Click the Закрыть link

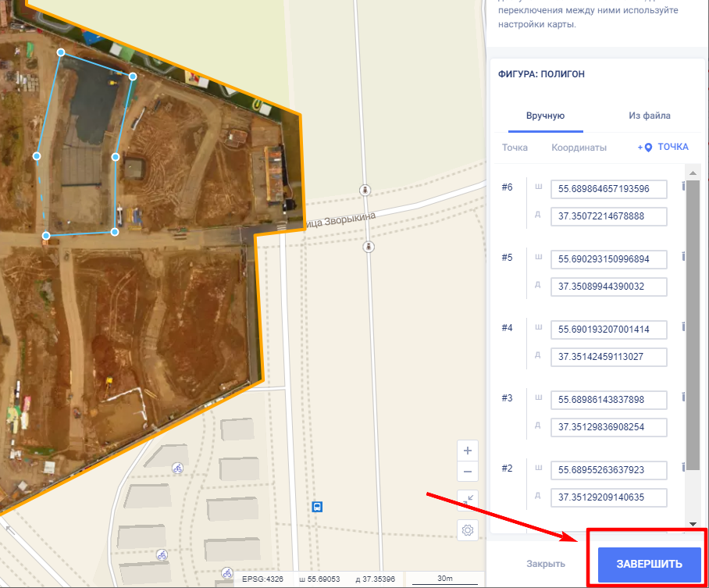(545, 564)
